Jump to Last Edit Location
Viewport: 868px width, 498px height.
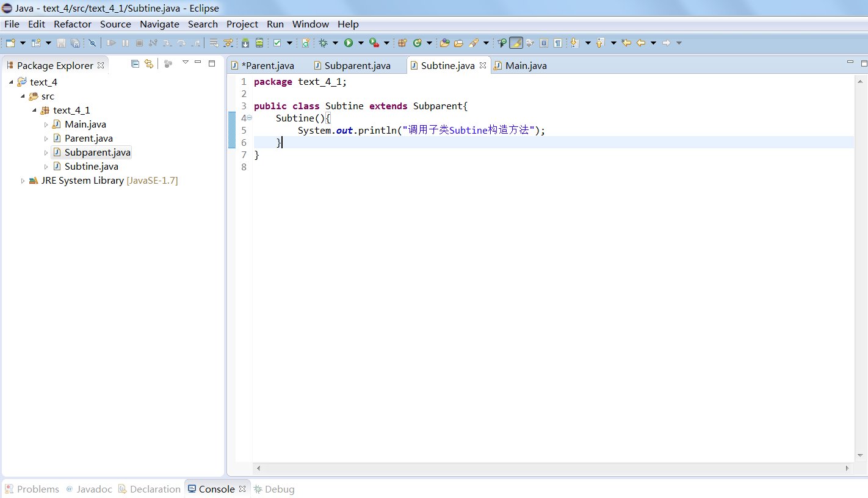(x=626, y=43)
